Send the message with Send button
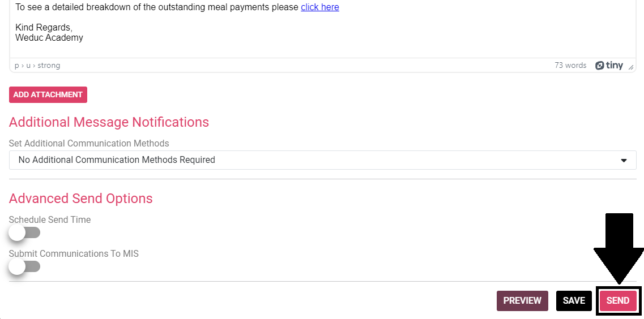644x319 pixels. pos(618,301)
